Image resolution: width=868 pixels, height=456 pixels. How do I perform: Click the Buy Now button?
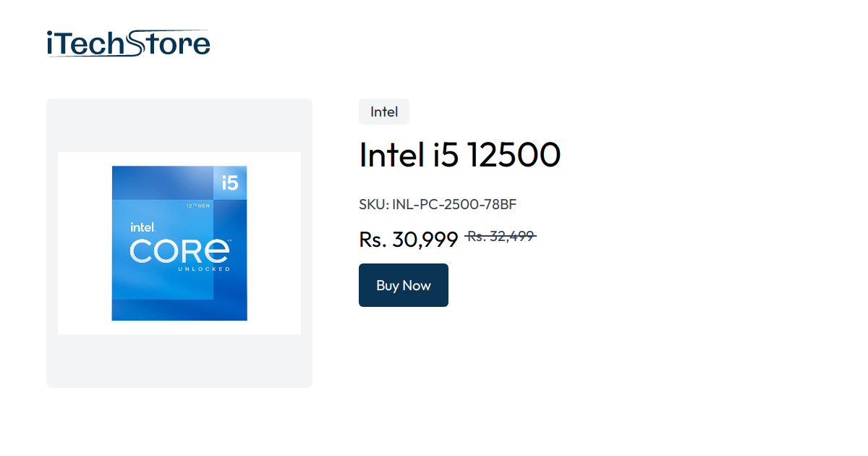pyautogui.click(x=403, y=284)
